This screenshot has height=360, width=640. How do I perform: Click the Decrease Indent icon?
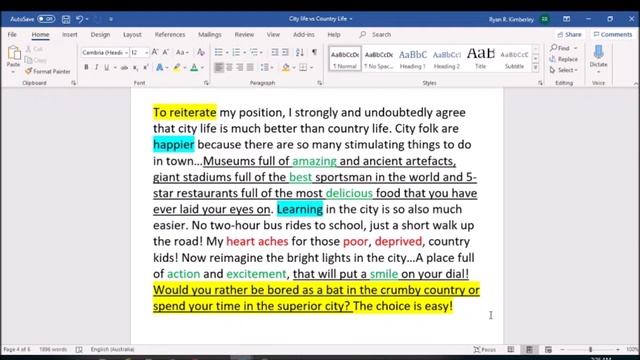275,52
